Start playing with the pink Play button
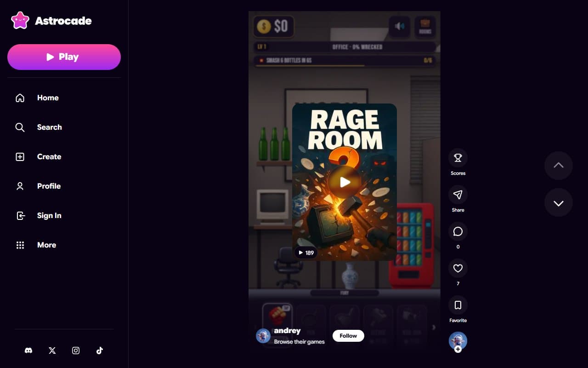588x368 pixels. coord(64,57)
